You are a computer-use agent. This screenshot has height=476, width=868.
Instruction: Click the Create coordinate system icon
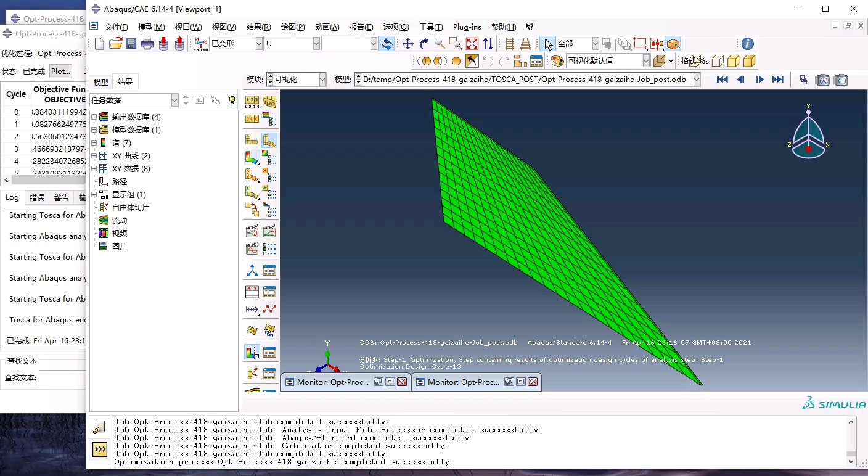[x=252, y=270]
